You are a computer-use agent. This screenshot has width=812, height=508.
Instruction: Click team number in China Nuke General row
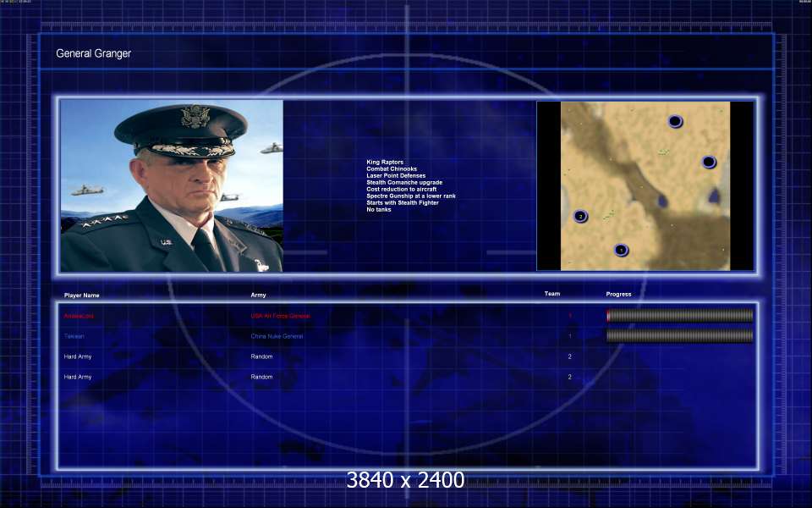coord(570,336)
